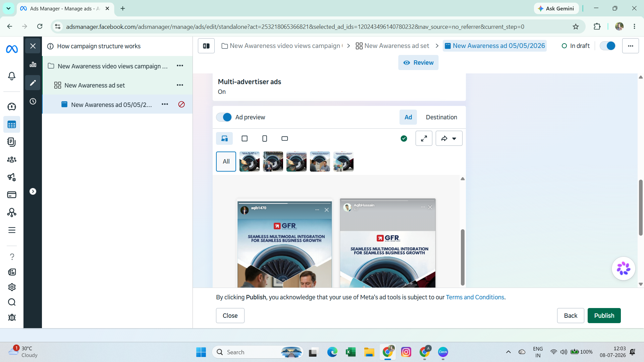Open the share preview dropdown
This screenshot has width=644, height=362.
449,138
